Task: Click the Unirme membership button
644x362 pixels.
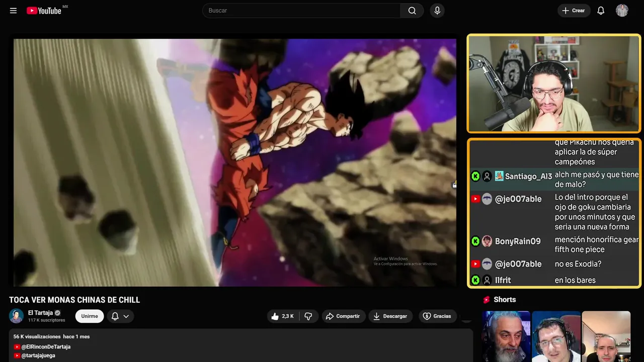Action: (90, 316)
